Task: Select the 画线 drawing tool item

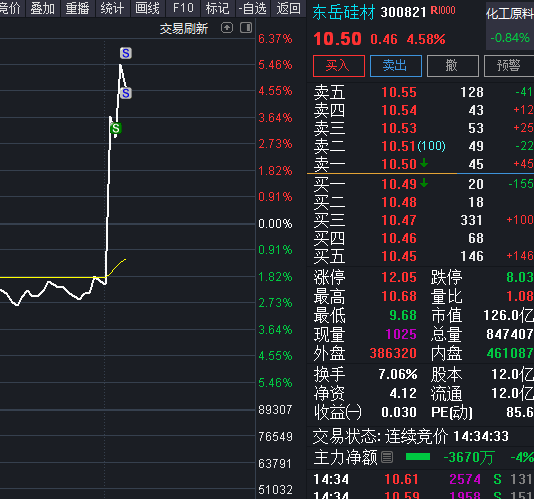Action: (147, 8)
